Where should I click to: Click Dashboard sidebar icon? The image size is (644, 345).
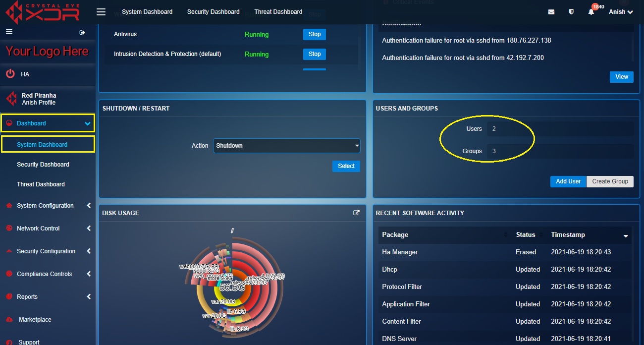click(8, 123)
